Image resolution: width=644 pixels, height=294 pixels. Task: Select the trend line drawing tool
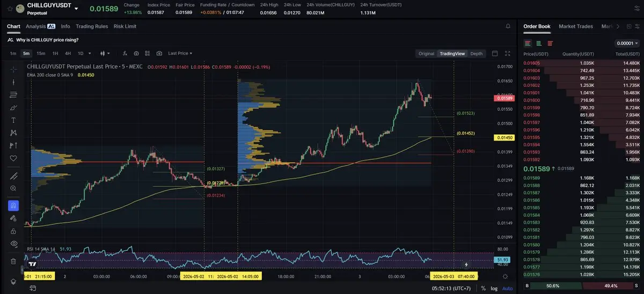(13, 82)
